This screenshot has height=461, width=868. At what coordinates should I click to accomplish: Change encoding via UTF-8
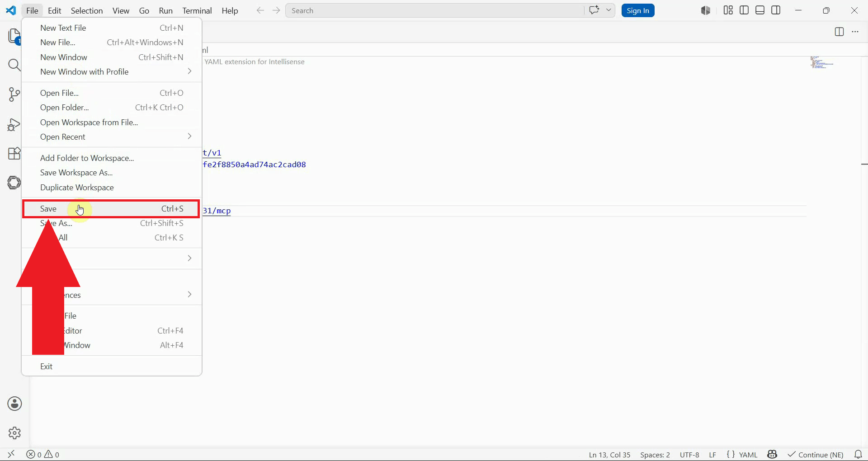click(x=689, y=455)
